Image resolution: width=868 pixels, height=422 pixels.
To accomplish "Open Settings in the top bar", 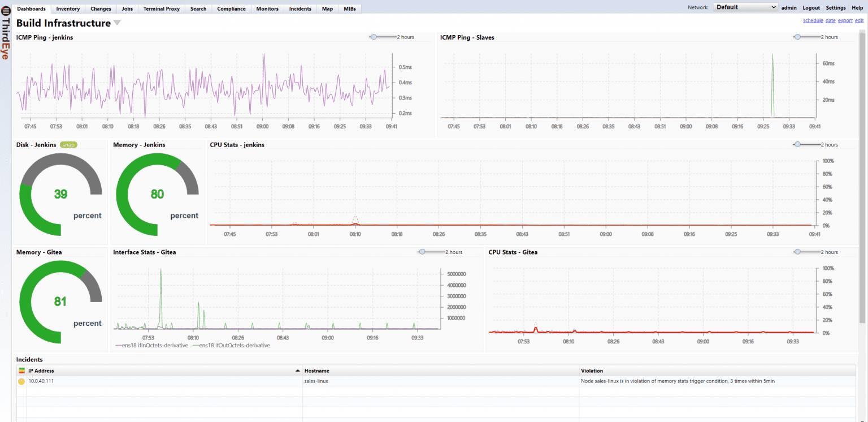I will point(836,8).
